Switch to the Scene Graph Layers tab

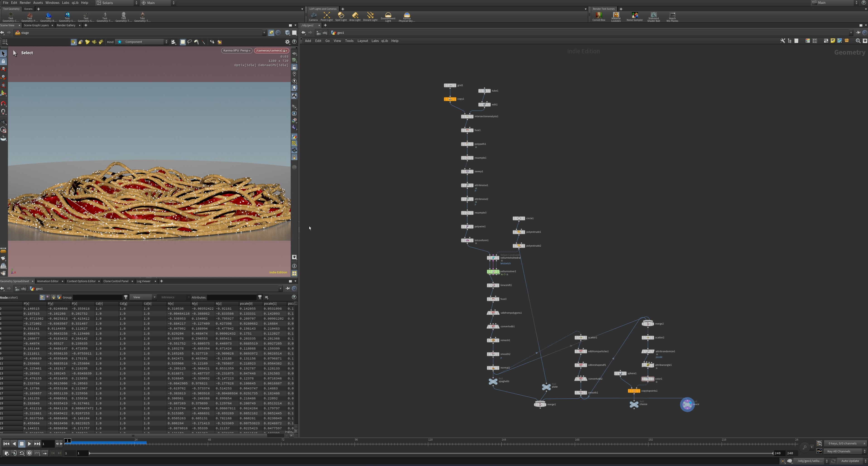click(x=36, y=25)
